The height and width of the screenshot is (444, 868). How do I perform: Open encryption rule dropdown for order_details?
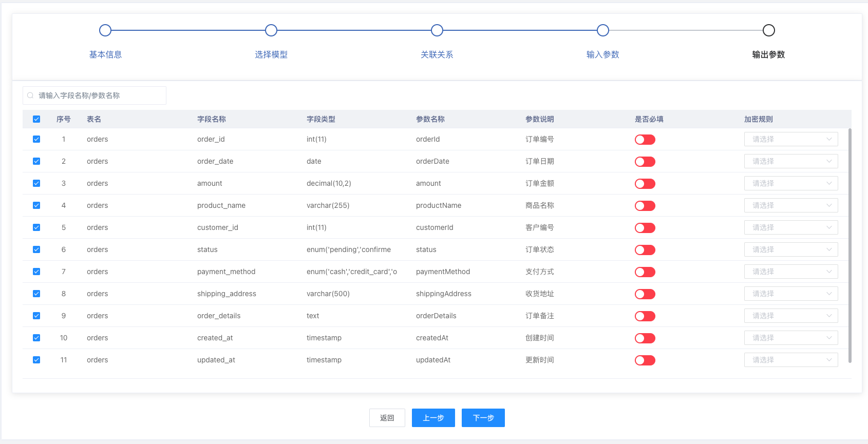(790, 316)
